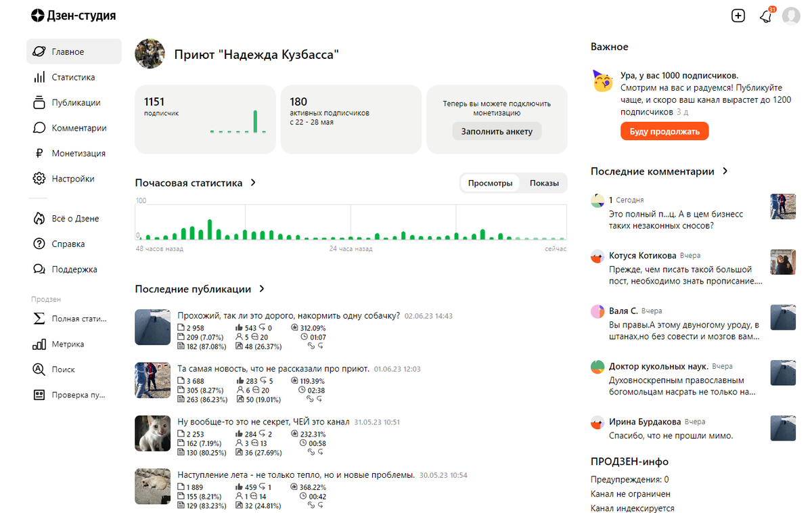
Task: Click Доктор кукольных наук commenter avatar
Action: coord(597,367)
